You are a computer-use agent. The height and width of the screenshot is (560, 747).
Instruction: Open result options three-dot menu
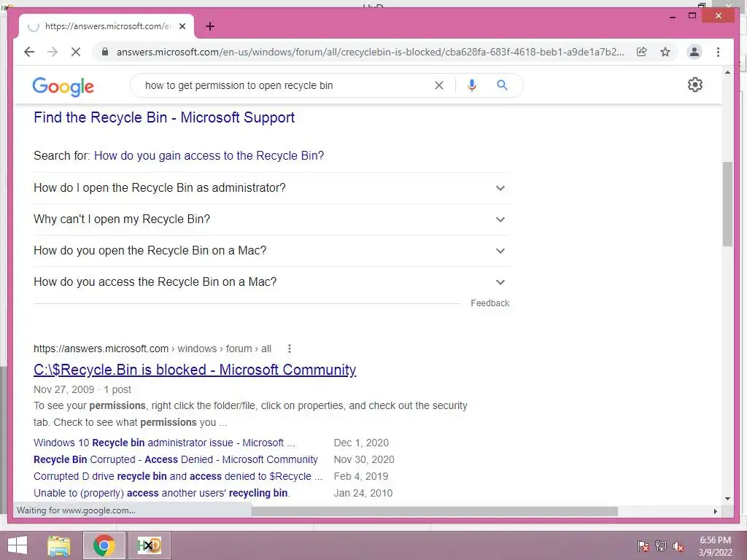pos(289,349)
